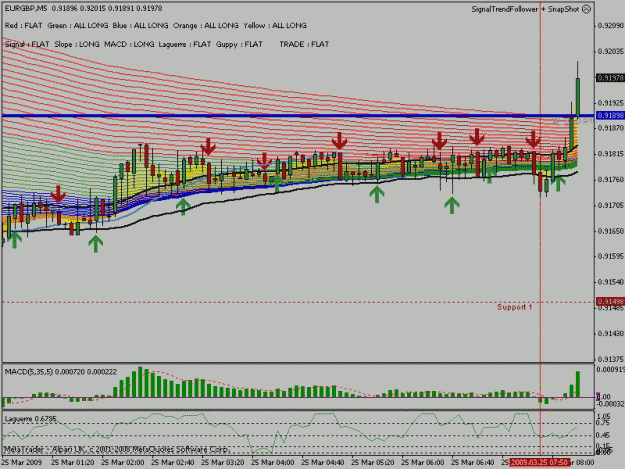
Task: Click the 0.91705 price scale value
Action: click(611, 205)
